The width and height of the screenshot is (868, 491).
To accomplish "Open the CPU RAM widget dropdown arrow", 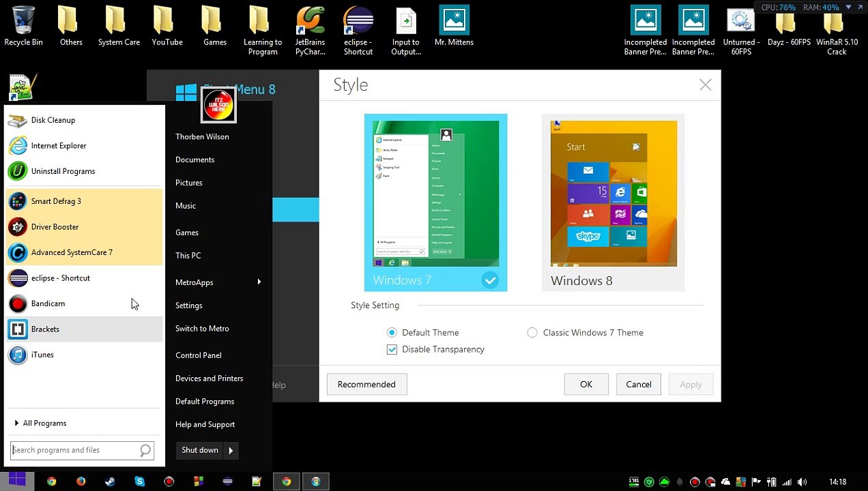I will (849, 8).
